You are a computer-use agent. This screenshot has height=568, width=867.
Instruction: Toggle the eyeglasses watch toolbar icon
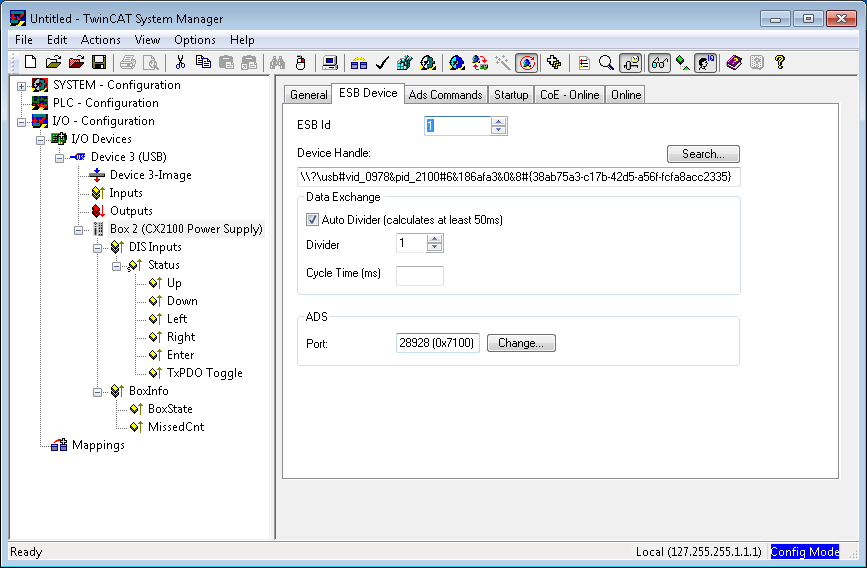659,62
